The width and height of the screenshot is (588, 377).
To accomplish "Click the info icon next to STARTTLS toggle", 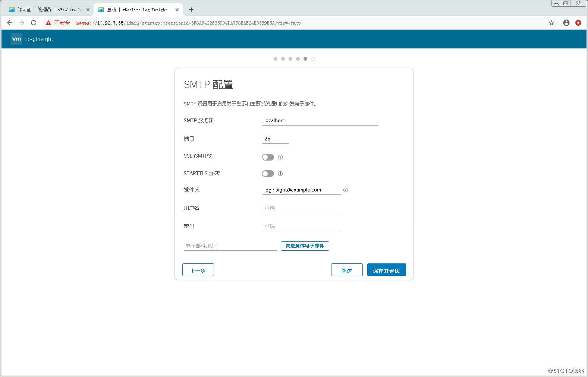I will [280, 174].
